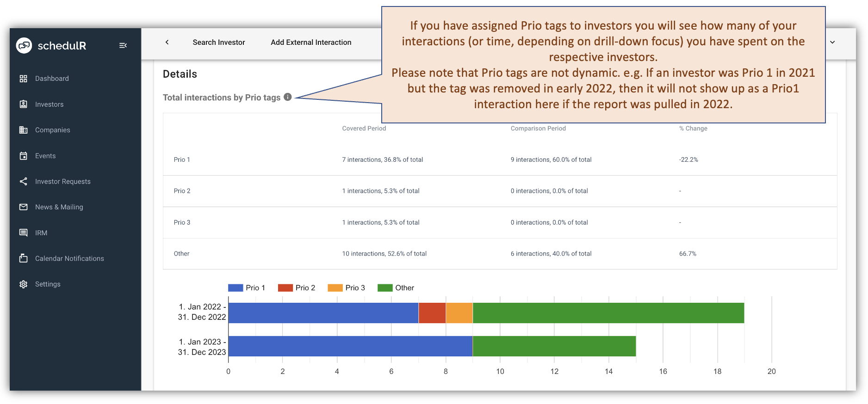The height and width of the screenshot is (404, 868).
Task: Click the IRM document icon
Action: pos(24,233)
